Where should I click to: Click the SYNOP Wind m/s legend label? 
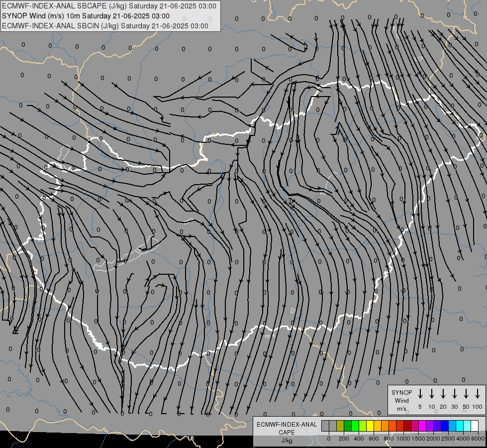(x=401, y=400)
